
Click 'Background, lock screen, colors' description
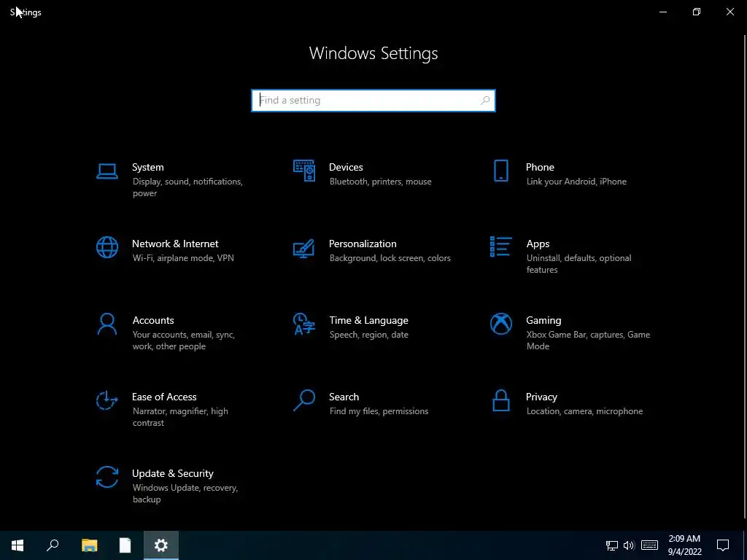[390, 258]
